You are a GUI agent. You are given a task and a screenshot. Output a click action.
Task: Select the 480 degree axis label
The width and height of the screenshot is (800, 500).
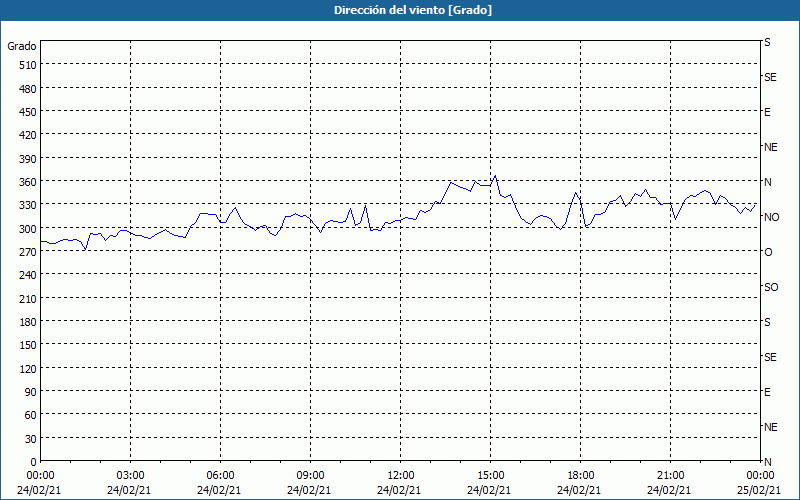29,89
